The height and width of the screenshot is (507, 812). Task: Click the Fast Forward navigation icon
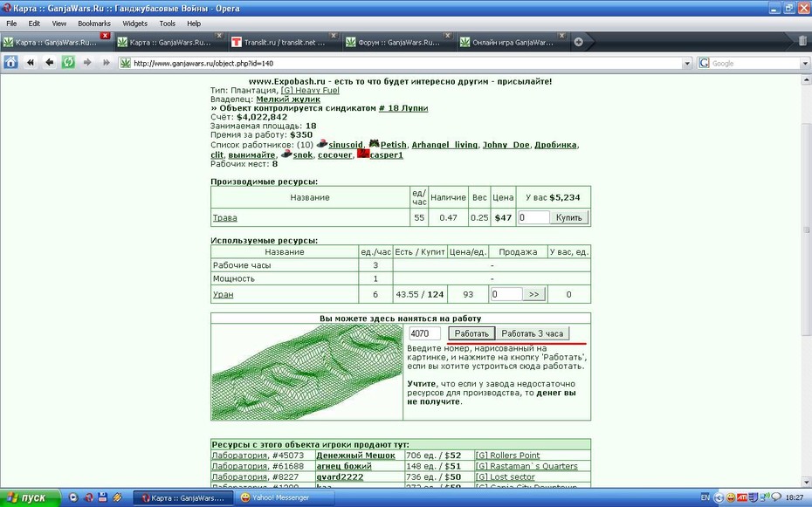tap(107, 63)
